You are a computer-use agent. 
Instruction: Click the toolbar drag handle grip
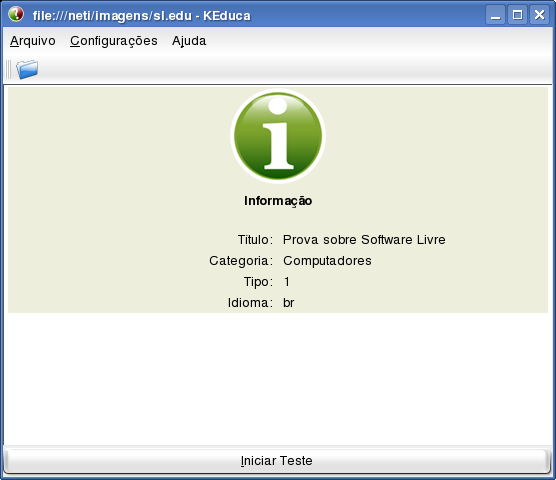[x=9, y=69]
